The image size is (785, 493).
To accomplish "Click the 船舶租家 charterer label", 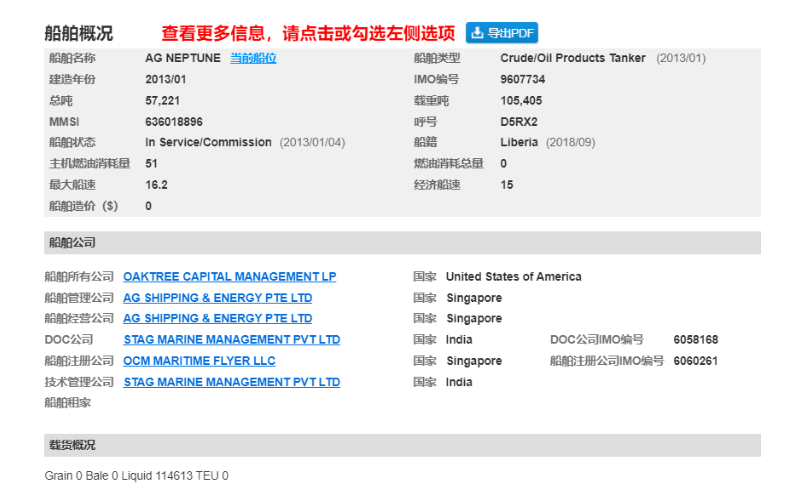I will tap(68, 403).
